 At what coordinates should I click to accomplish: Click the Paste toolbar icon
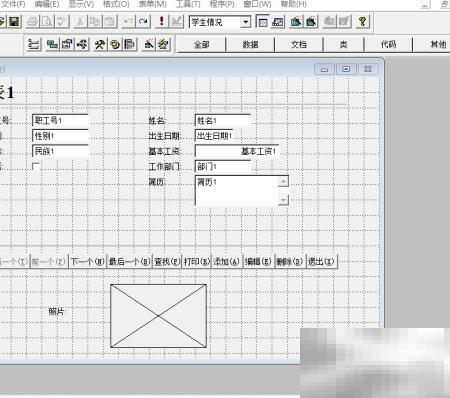pos(109,22)
